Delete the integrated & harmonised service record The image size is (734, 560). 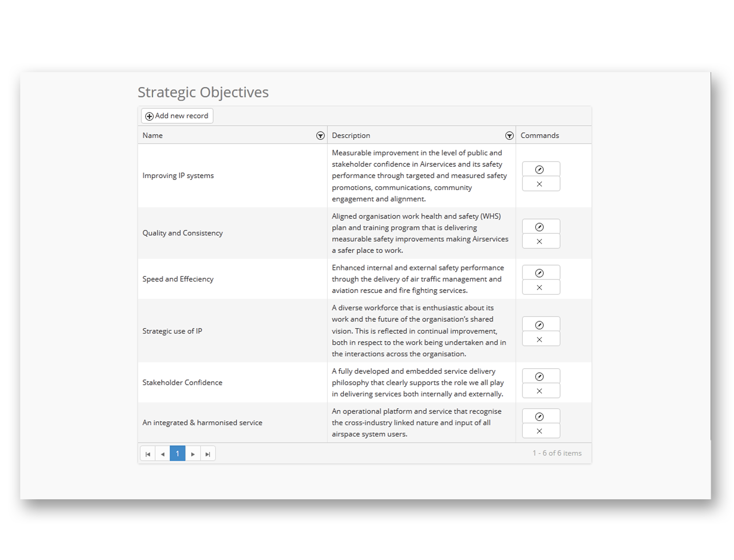(540, 431)
